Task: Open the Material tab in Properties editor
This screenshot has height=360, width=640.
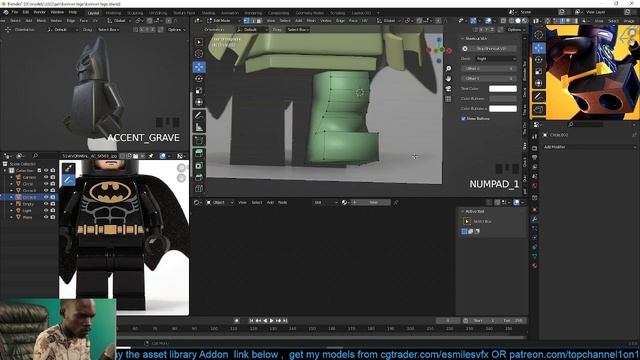Action: [535, 266]
